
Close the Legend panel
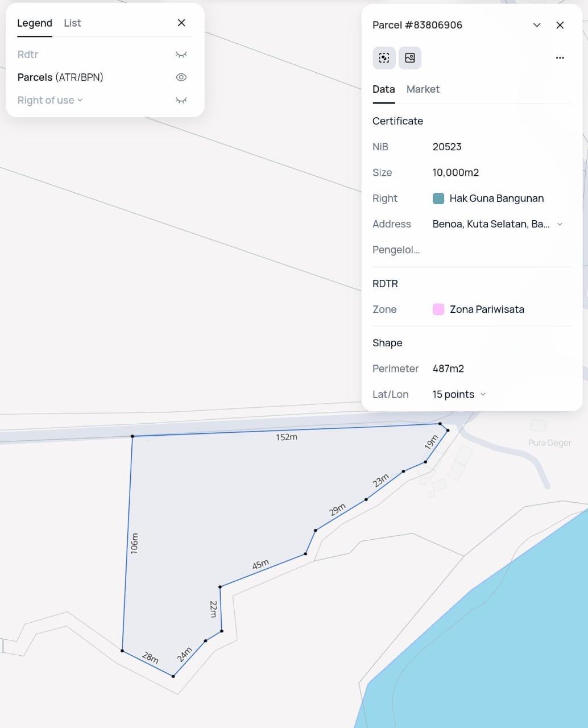[181, 23]
